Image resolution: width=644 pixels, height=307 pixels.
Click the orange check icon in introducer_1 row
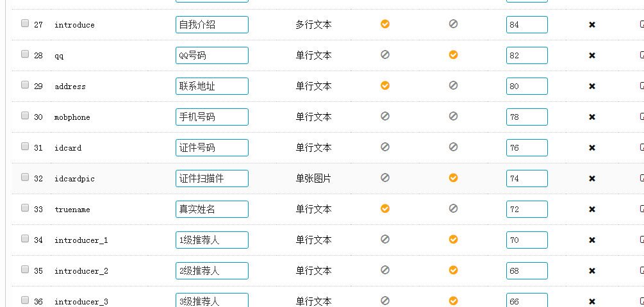point(453,239)
